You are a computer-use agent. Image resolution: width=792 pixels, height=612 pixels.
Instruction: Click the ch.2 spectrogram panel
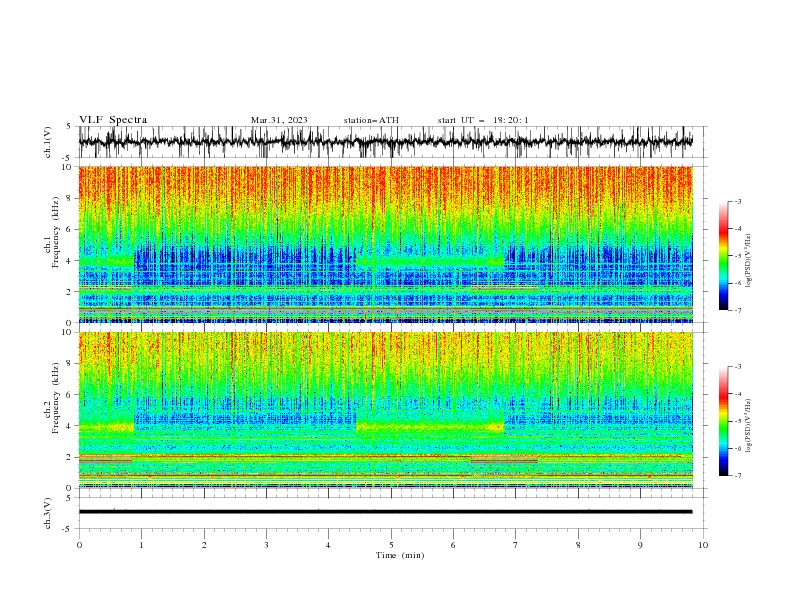click(385, 410)
